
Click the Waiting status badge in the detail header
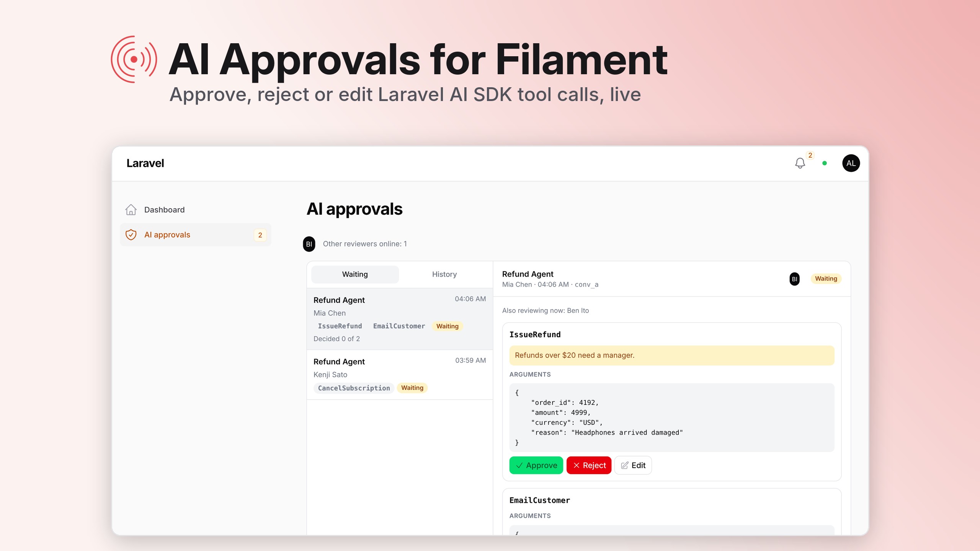coord(826,279)
